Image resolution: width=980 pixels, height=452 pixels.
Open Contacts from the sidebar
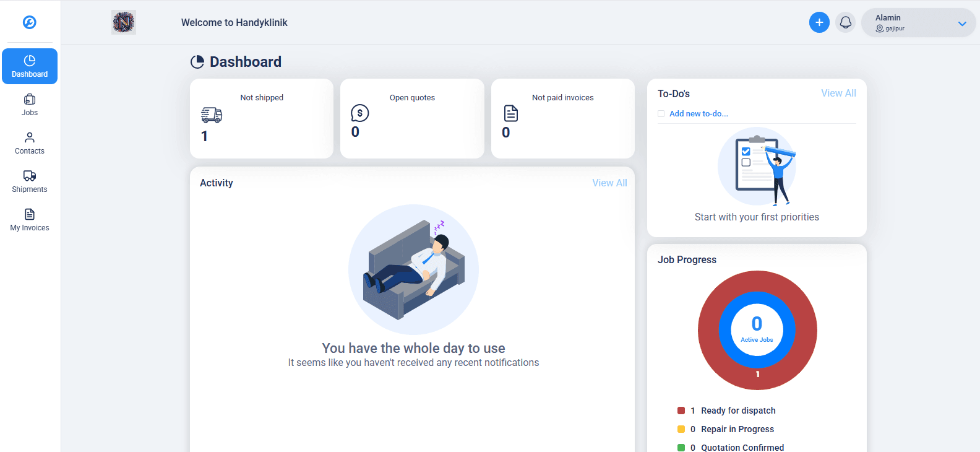(x=30, y=143)
